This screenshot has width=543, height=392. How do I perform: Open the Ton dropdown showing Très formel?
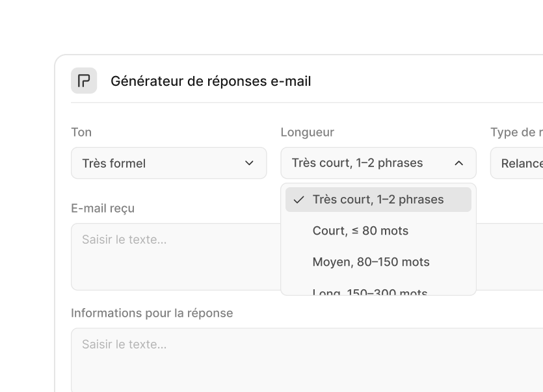[168, 163]
